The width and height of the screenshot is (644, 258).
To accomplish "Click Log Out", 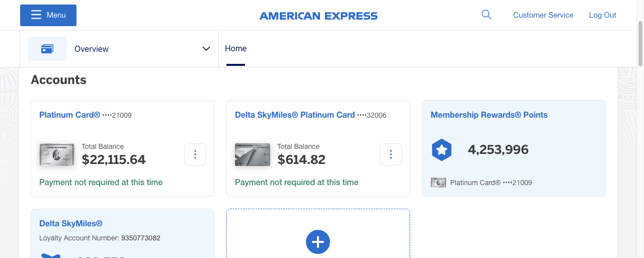I will [602, 15].
